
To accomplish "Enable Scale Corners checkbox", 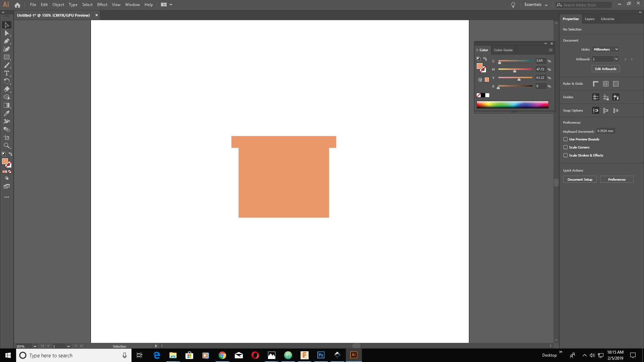I will click(566, 147).
